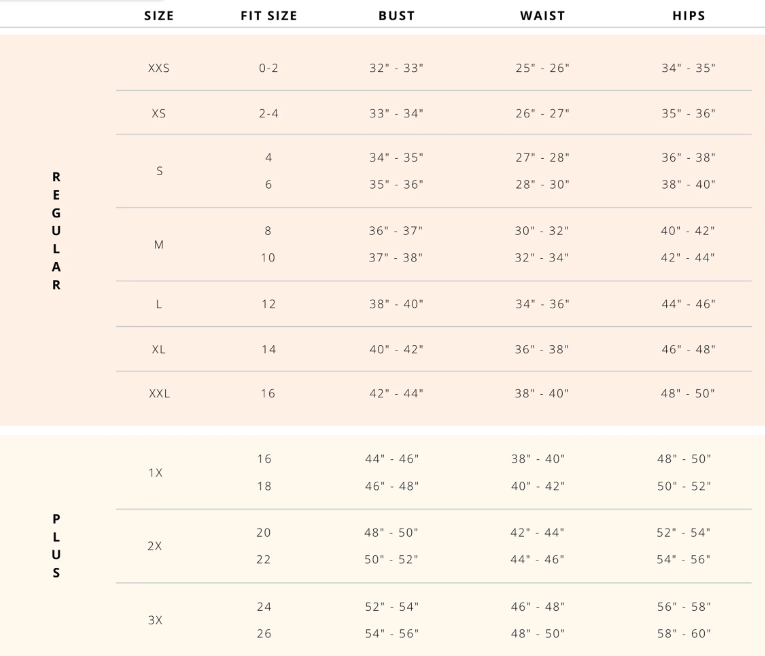Click the 3X plus size label

155,620
